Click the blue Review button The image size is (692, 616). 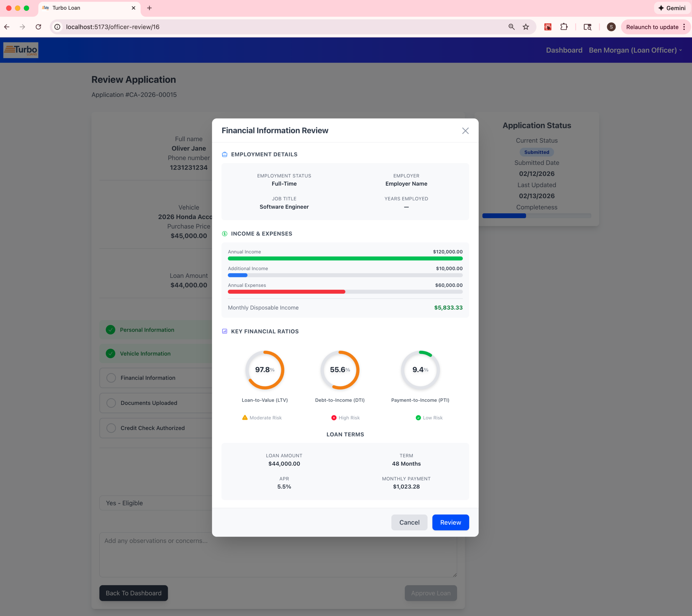click(x=450, y=522)
